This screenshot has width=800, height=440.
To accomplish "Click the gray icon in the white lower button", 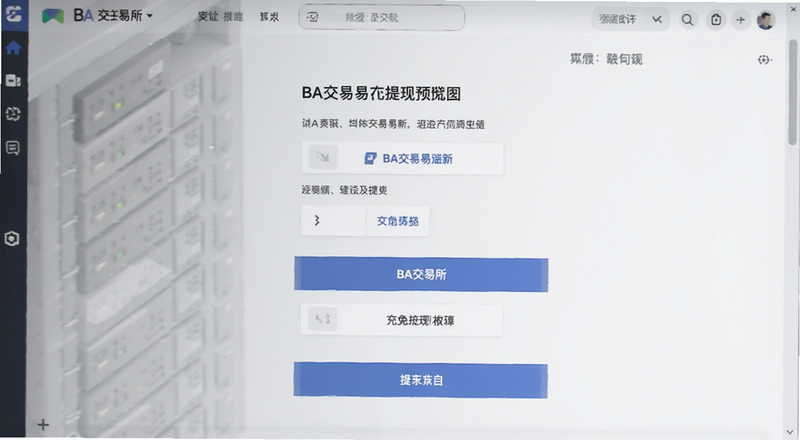I will 322,319.
